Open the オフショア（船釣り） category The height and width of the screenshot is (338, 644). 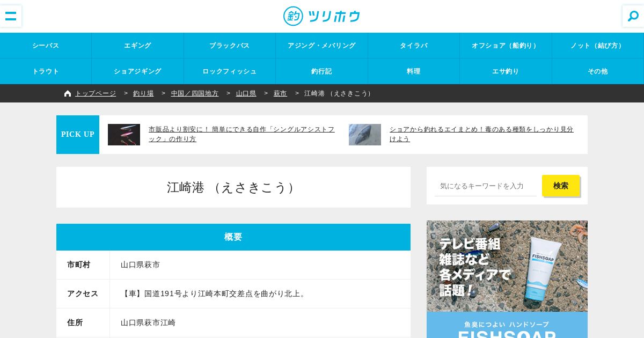click(506, 46)
